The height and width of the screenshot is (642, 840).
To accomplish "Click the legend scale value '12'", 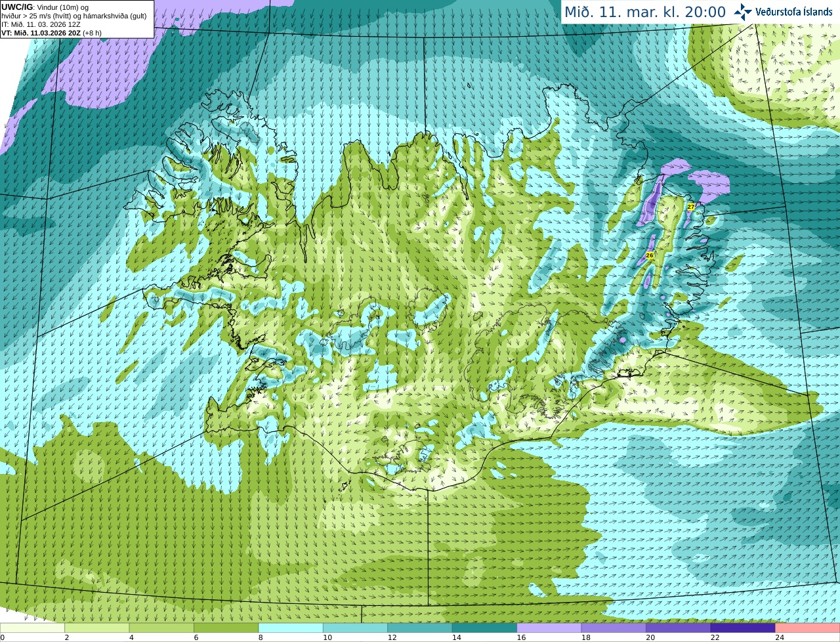I will pos(392,637).
